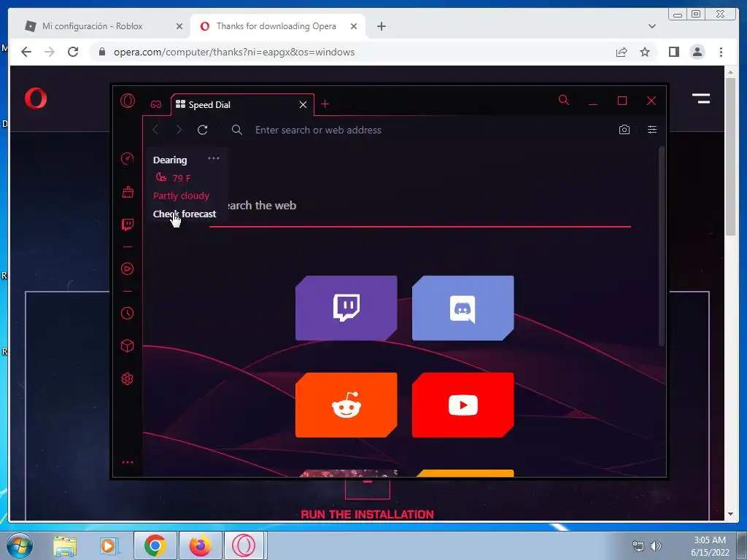Open GX Control speedometer icon in sidebar
This screenshot has height=560, width=747.
click(x=127, y=158)
